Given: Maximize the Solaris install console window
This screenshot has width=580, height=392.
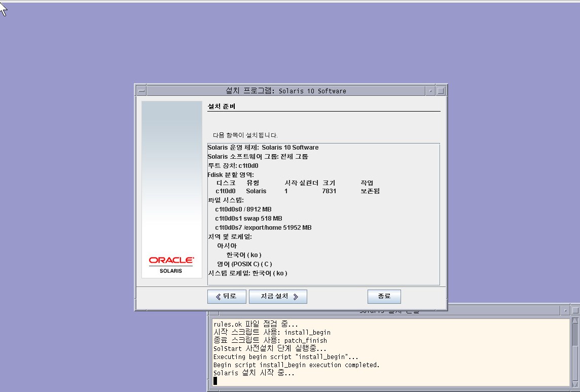Looking at the screenshot, I should coord(575,310).
